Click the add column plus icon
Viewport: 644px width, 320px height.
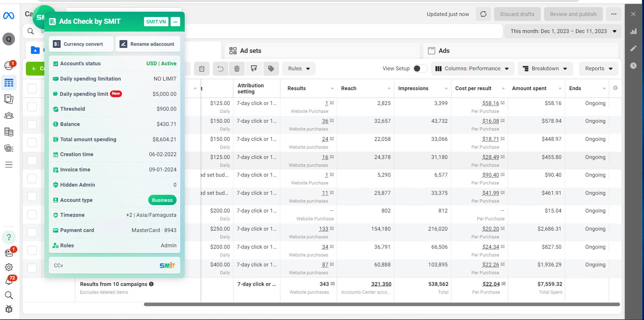615,88
